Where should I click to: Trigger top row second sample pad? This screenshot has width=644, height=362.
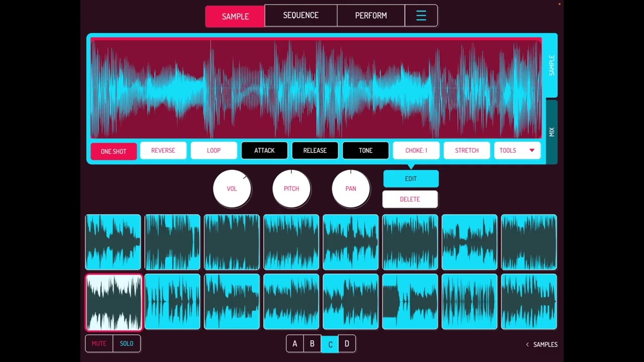click(173, 242)
